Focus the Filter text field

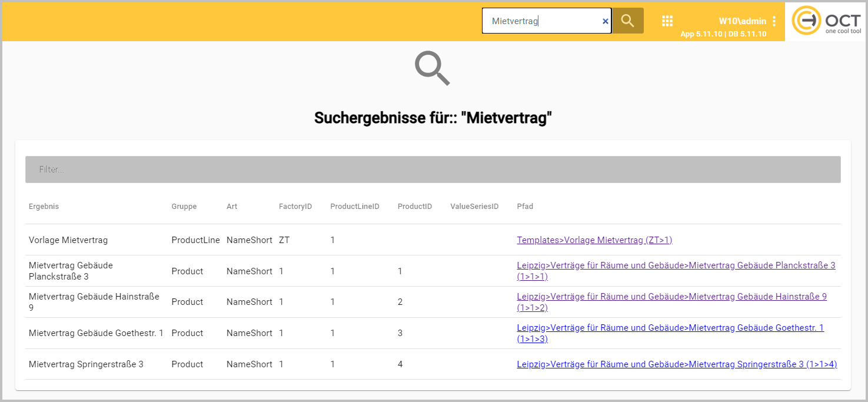click(x=433, y=170)
